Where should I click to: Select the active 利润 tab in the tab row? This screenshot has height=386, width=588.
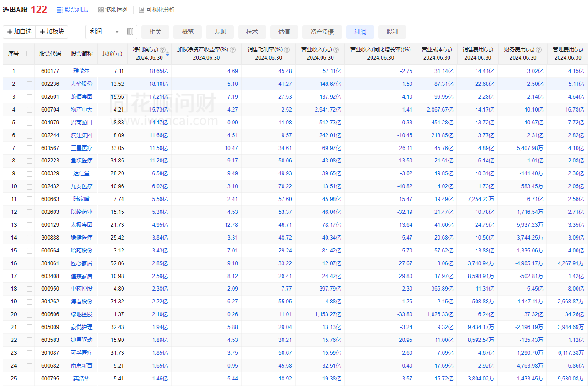360,32
